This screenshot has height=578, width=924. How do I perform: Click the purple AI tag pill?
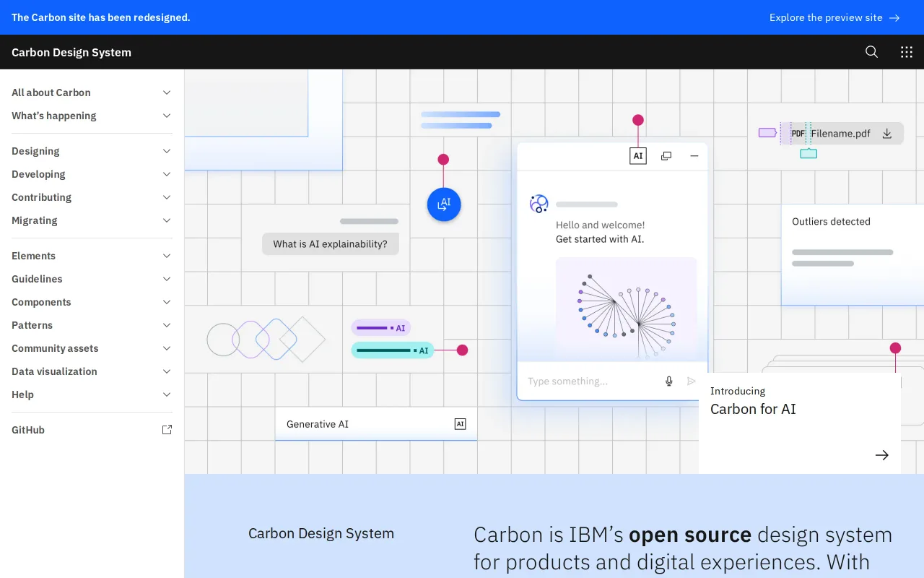pos(381,328)
